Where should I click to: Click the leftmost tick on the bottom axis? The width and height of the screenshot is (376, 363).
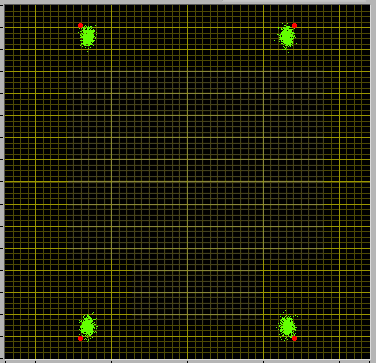click(x=5, y=361)
